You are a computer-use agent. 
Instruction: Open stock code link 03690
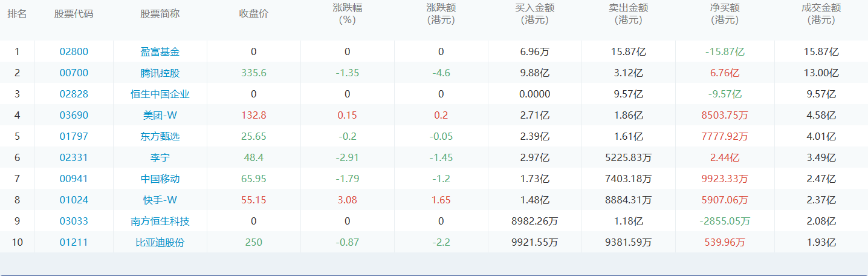74,116
